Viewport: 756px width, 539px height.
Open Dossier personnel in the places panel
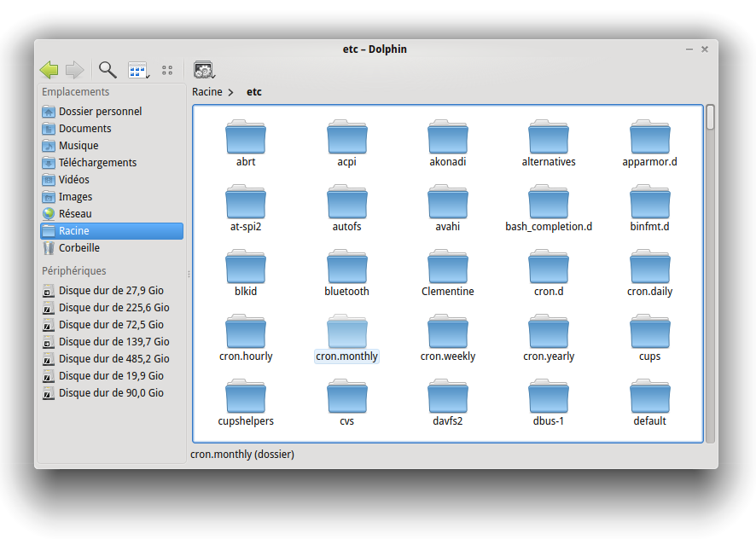(x=100, y=112)
